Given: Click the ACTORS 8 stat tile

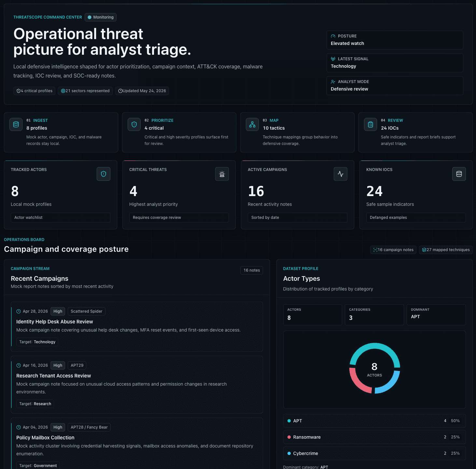Looking at the screenshot, I should click(313, 315).
